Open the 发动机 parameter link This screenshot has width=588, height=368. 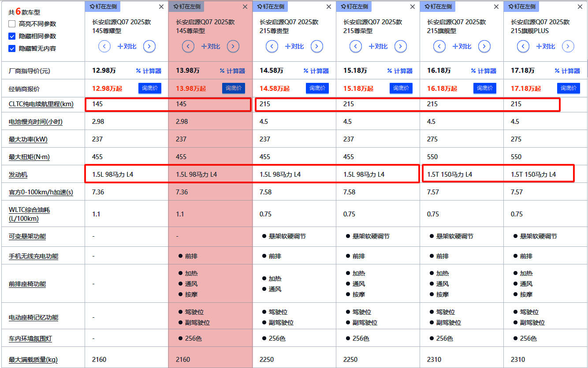coord(18,175)
